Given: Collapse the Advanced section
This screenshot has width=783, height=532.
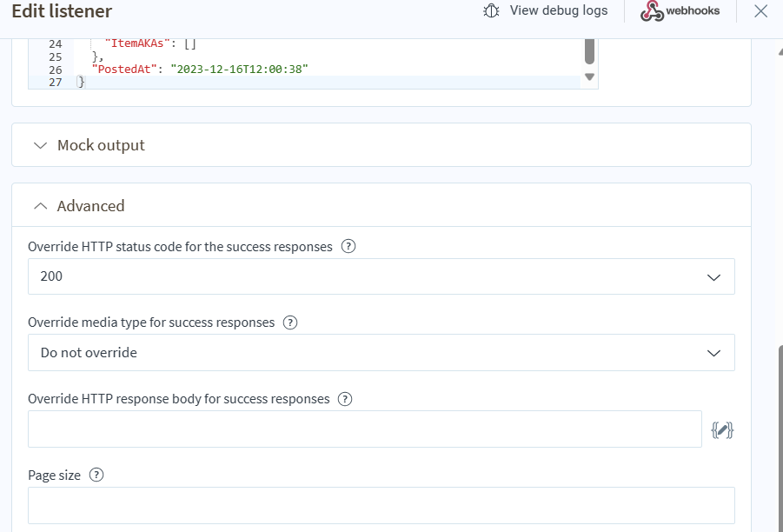Looking at the screenshot, I should 90,206.
